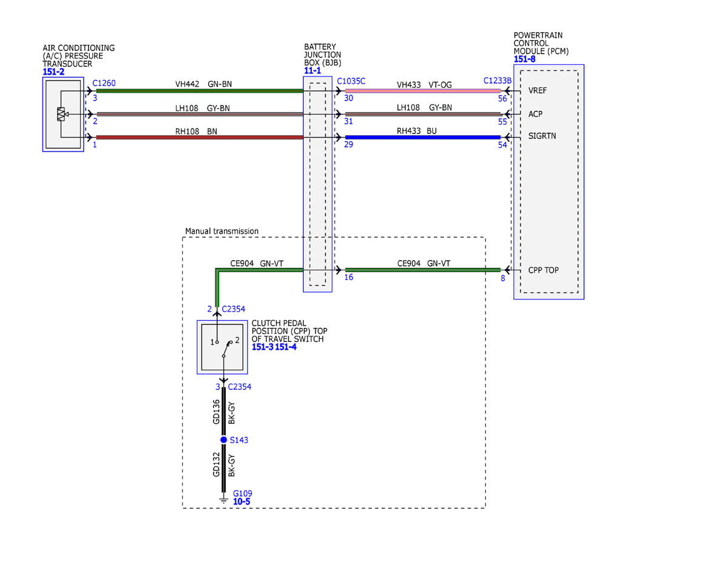This screenshot has height=562, width=728.
Task: Select the brown RH108 BN wire
Action: coord(200,138)
